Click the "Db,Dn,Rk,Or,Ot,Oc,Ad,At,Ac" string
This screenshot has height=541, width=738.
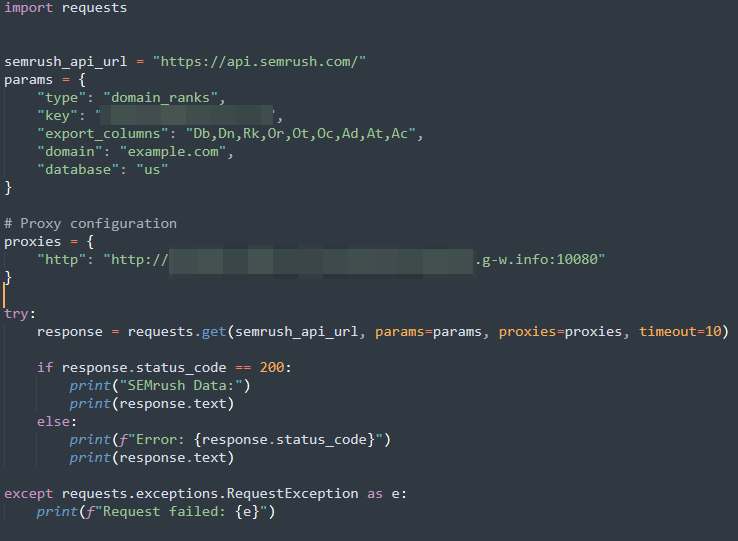pyautogui.click(x=301, y=134)
